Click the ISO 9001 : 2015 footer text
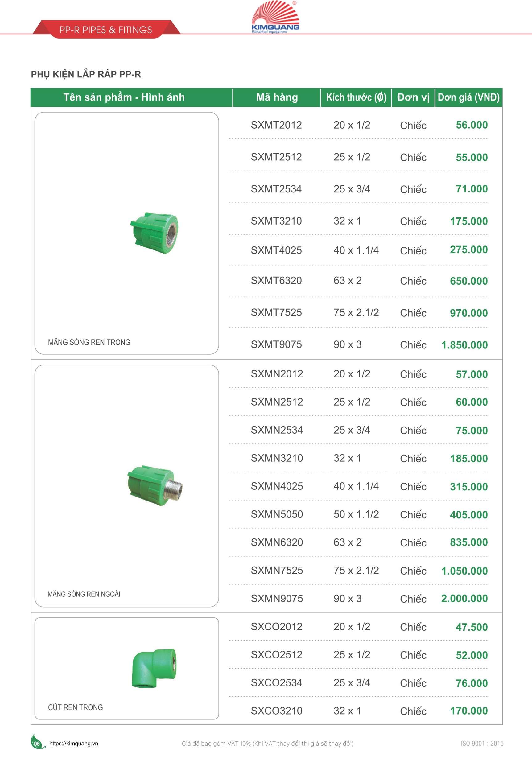Viewport: 532px width, 771px height. tap(482, 743)
